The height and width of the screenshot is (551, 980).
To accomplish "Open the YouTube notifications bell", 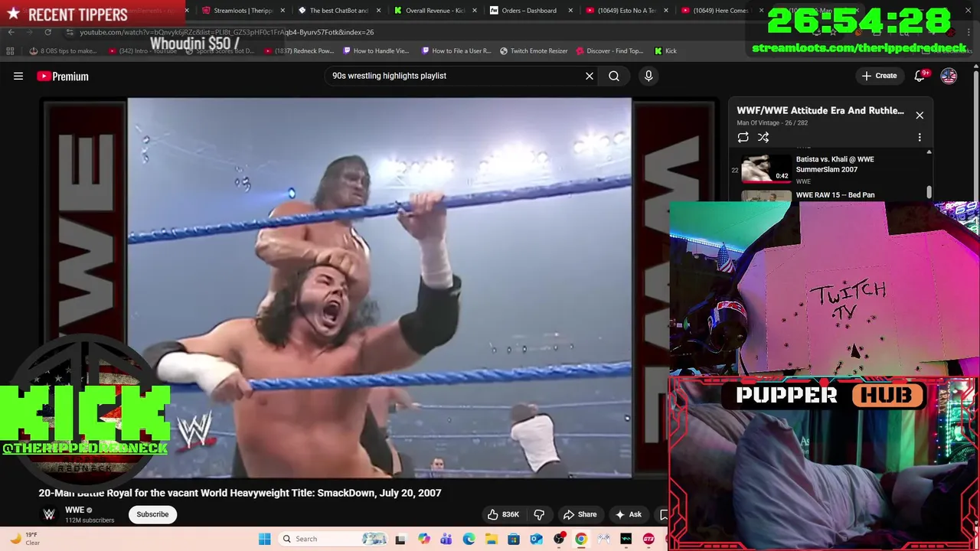I will coord(920,76).
